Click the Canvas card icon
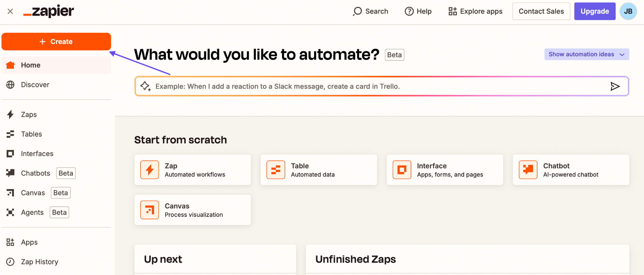This screenshot has width=644, height=275. [150, 210]
